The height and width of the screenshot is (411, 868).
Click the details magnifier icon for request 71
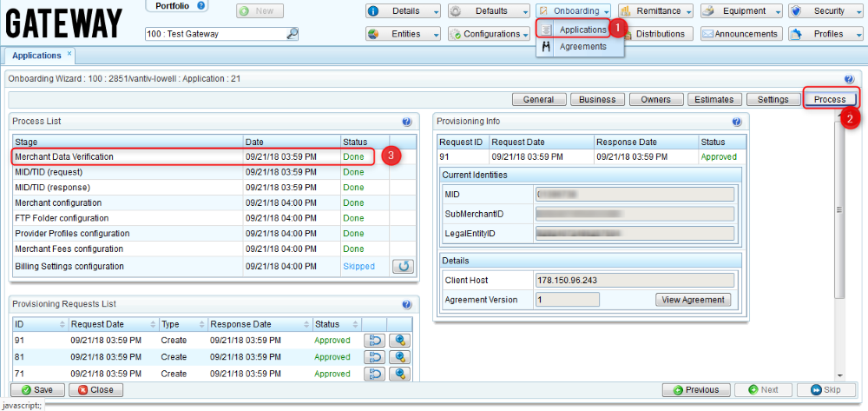pos(400,374)
